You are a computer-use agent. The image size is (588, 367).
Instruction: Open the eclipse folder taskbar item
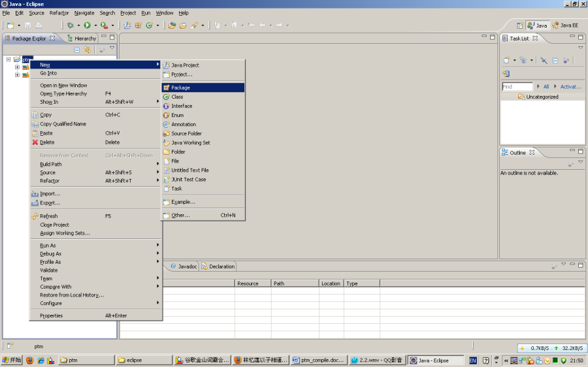tap(144, 360)
